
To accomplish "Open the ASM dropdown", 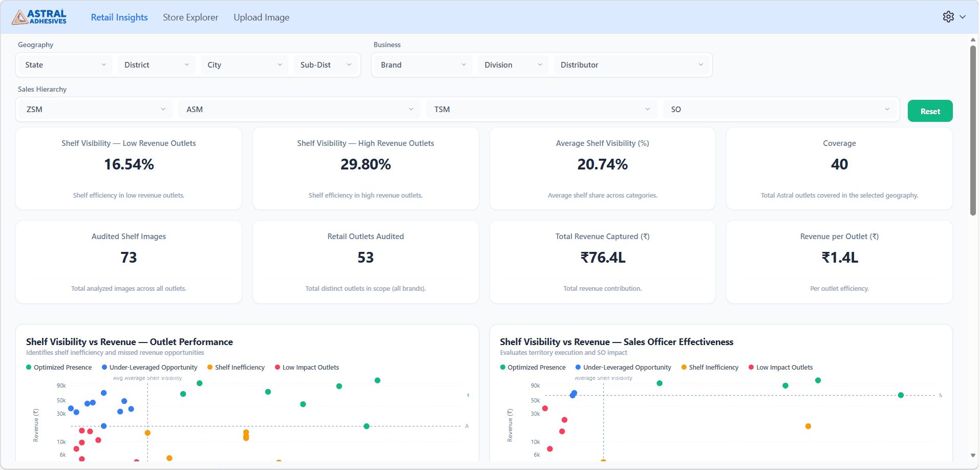I will [x=300, y=110].
